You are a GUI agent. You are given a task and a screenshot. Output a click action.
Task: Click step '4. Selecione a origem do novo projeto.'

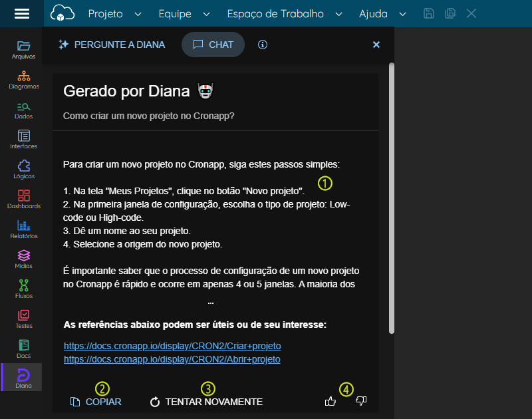[142, 244]
